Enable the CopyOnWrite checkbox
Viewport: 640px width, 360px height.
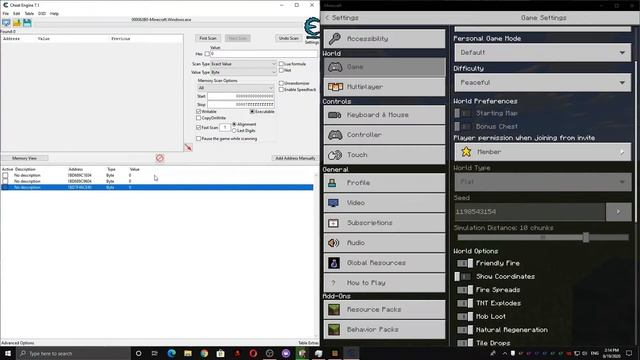tap(199, 118)
